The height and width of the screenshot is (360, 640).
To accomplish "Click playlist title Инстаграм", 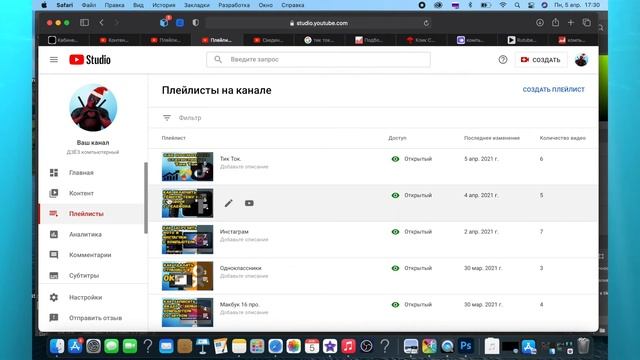I will point(234,231).
